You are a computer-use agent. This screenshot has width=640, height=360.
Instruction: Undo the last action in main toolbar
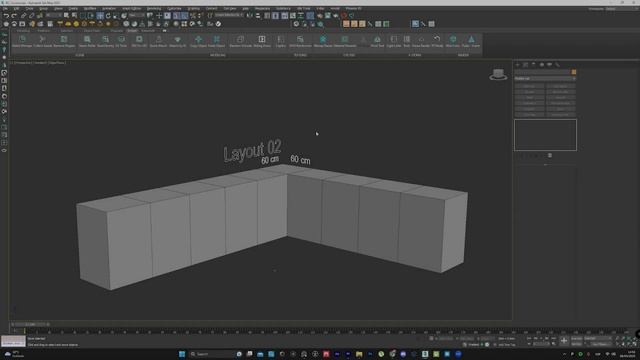6,16
